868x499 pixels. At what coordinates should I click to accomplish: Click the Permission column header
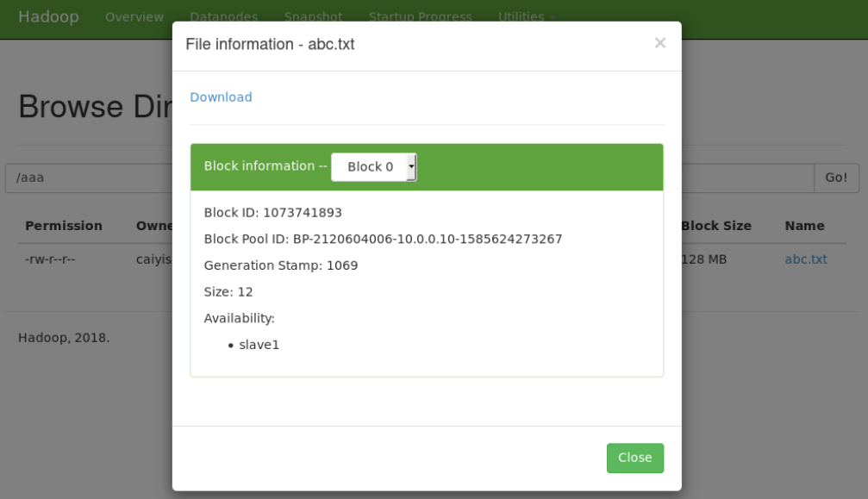[x=64, y=226]
